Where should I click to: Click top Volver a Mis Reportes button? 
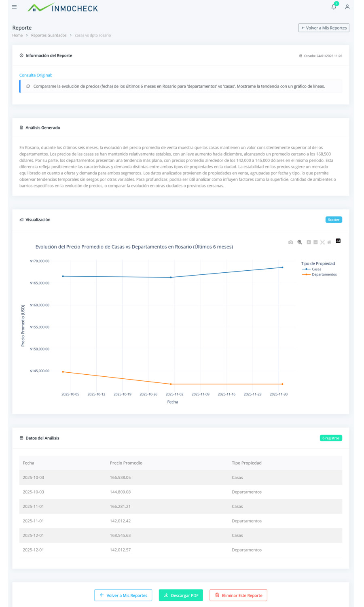click(x=324, y=28)
